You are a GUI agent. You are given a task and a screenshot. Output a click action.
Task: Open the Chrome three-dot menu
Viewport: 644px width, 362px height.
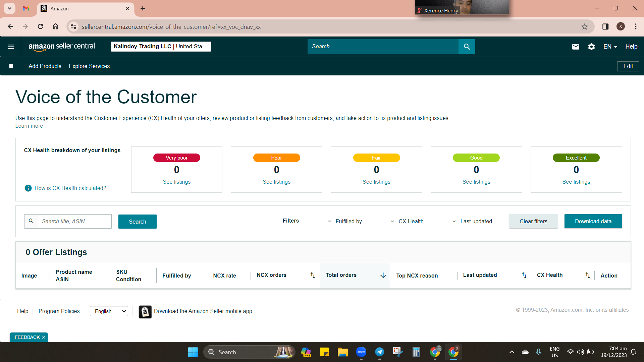pyautogui.click(x=636, y=26)
